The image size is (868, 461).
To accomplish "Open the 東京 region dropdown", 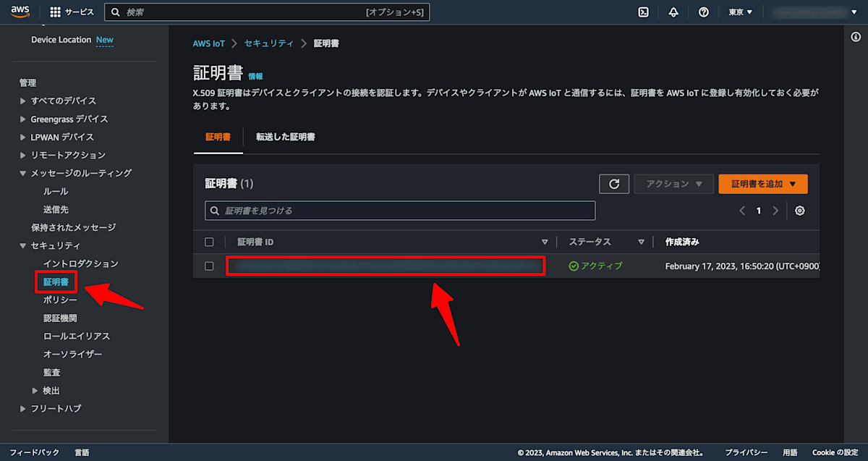I will pyautogui.click(x=741, y=12).
